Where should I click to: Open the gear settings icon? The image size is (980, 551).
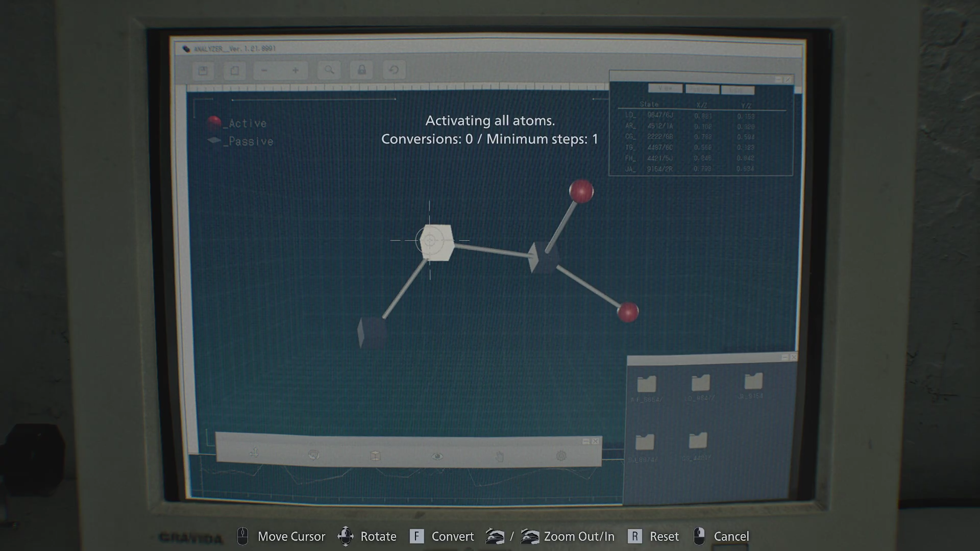pos(561,456)
